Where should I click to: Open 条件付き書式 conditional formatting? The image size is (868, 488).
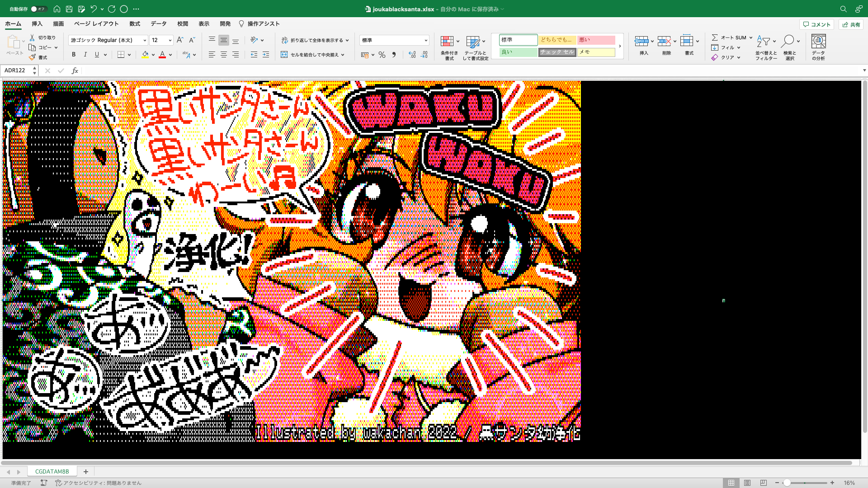tap(449, 47)
